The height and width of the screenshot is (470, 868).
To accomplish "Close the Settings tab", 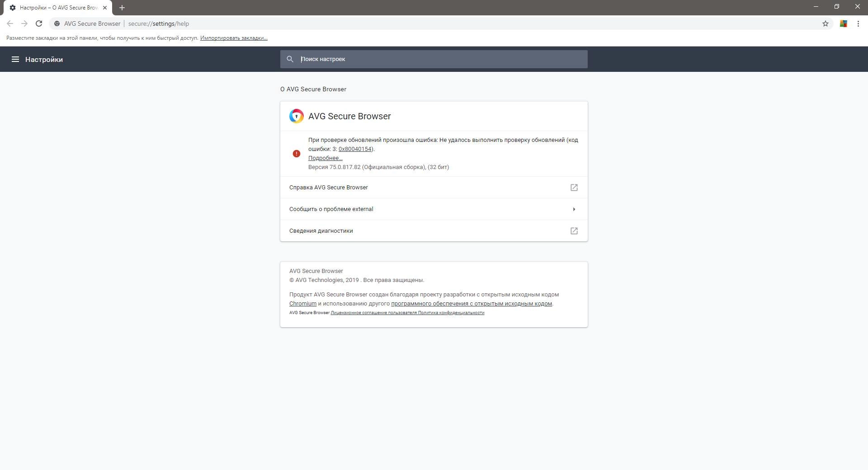I will click(105, 8).
